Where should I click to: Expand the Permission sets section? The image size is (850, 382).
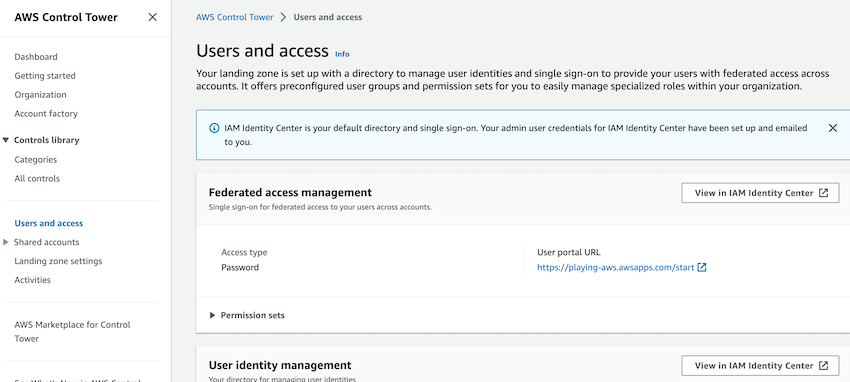[247, 315]
